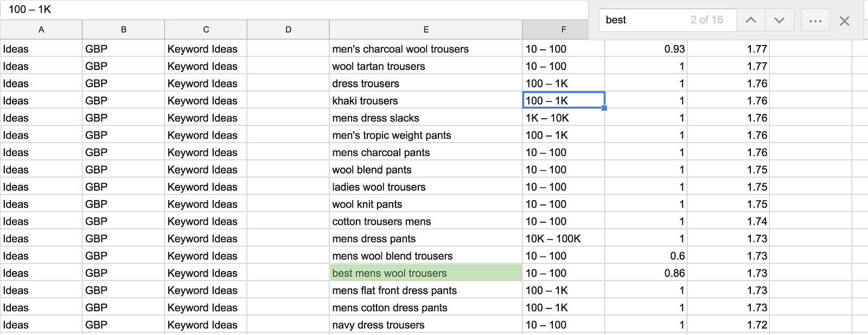Click the cell with value 0.93
The width and height of the screenshot is (868, 335).
646,49
